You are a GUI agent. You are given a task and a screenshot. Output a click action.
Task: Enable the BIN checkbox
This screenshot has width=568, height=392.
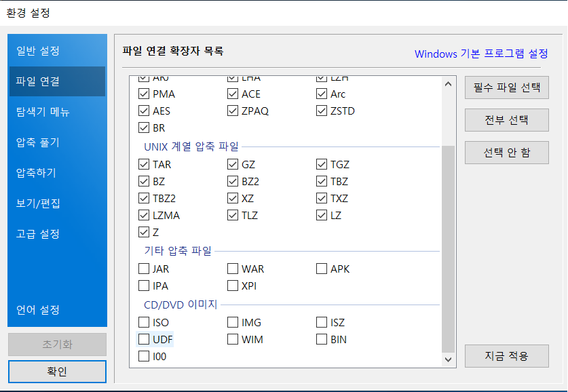322,339
